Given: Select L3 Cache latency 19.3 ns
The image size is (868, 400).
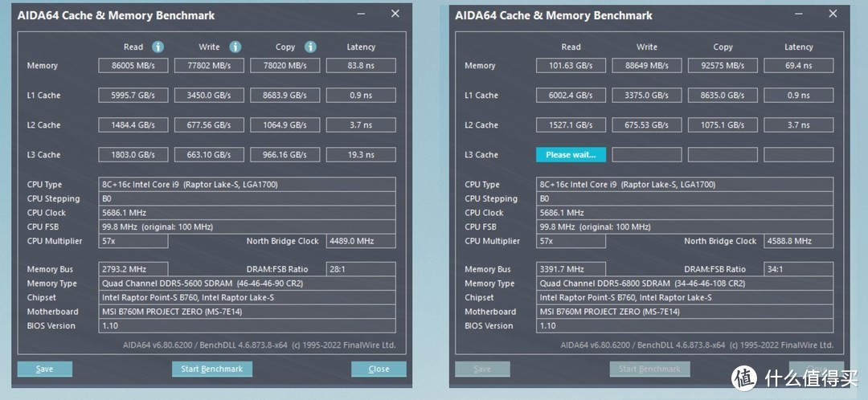Looking at the screenshot, I should click(x=361, y=155).
